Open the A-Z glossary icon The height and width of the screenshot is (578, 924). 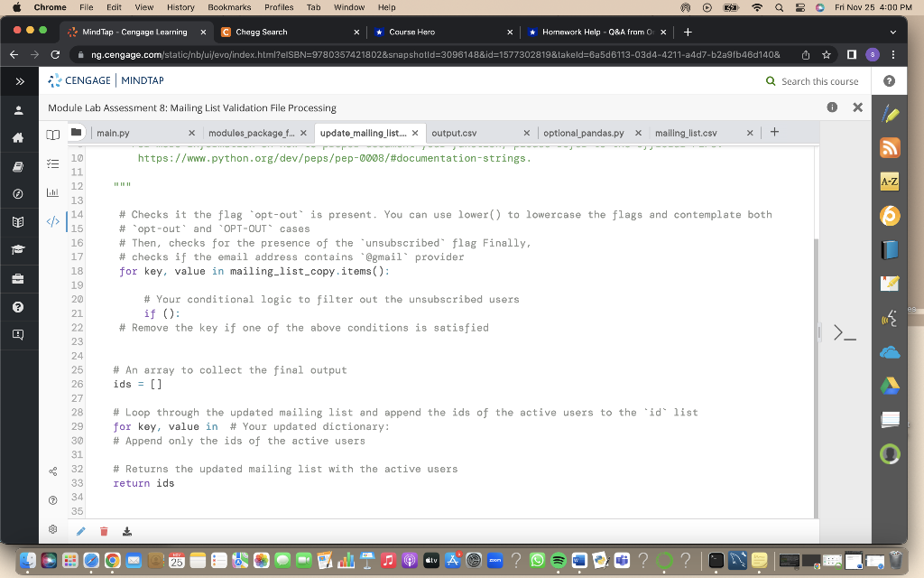[888, 182]
